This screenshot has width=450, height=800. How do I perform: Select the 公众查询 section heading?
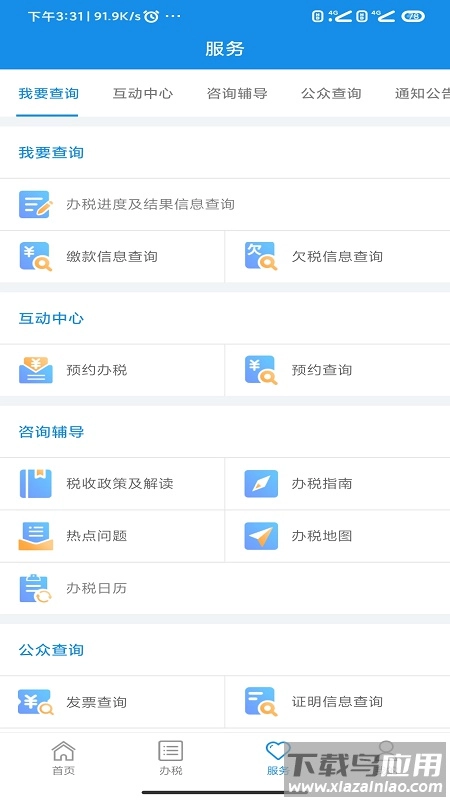click(x=51, y=650)
